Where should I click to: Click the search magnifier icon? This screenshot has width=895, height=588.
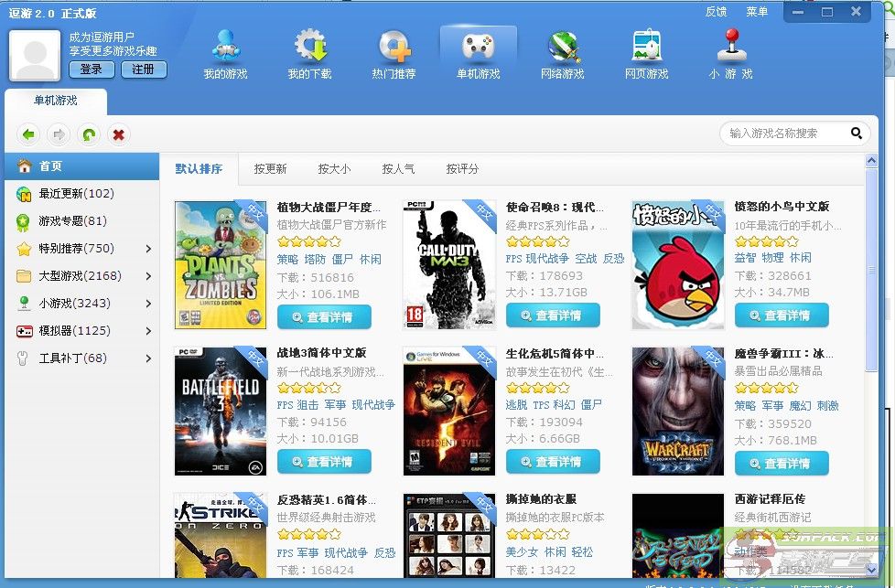click(856, 134)
